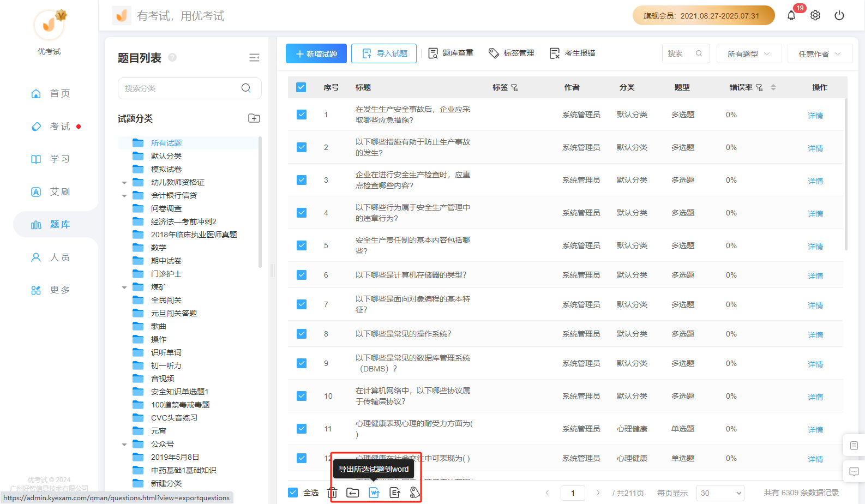Toggle the 全选 checkbox at bottom
Screen dimensions: 865x504
coord(293,493)
